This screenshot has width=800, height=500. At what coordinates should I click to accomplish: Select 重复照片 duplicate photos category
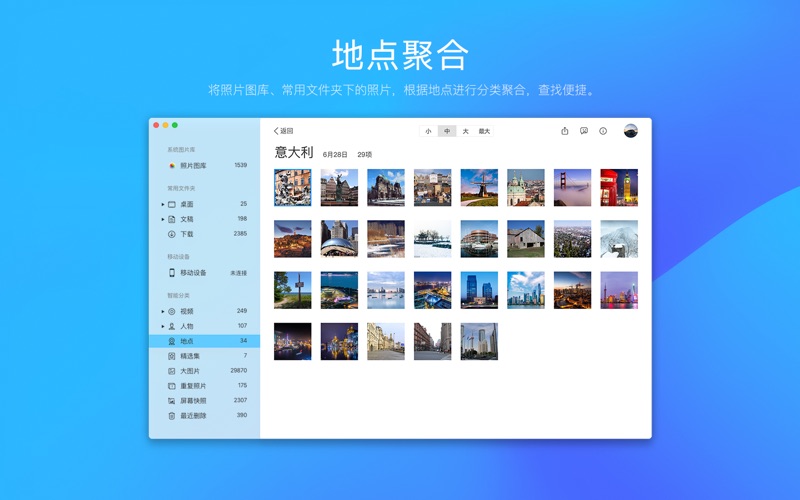coord(192,386)
